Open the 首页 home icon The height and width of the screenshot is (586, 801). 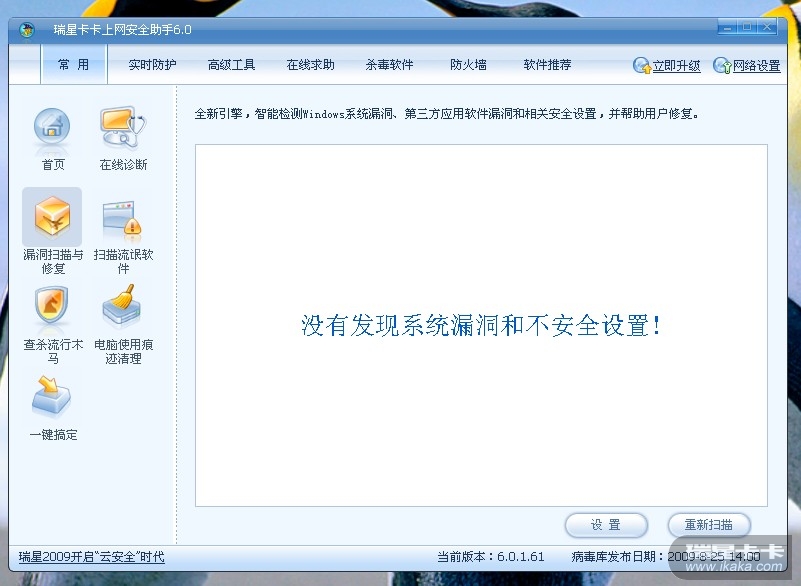[x=52, y=127]
